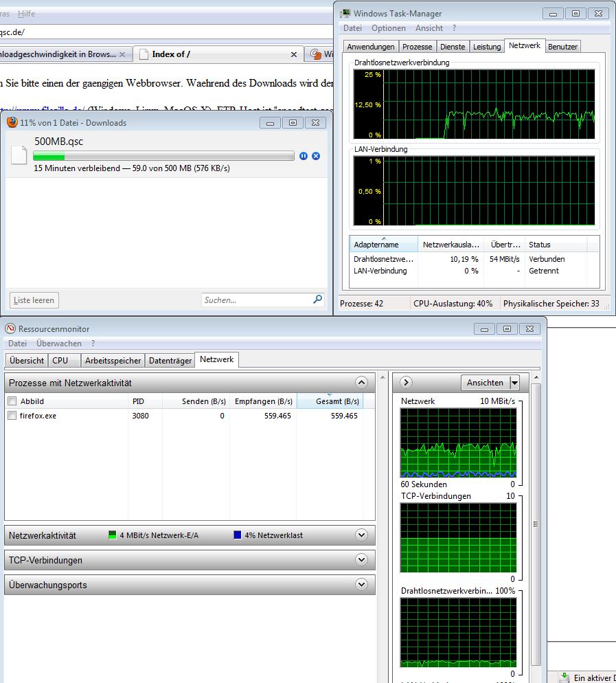Sort by Netzwerkausla... column header

[450, 245]
